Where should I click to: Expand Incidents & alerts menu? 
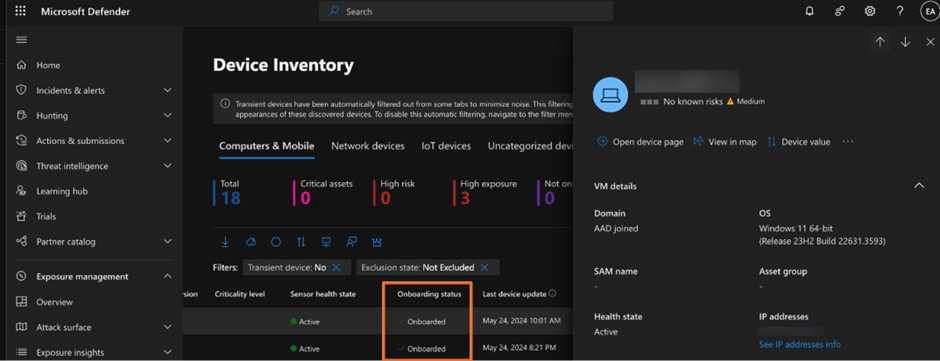(167, 90)
